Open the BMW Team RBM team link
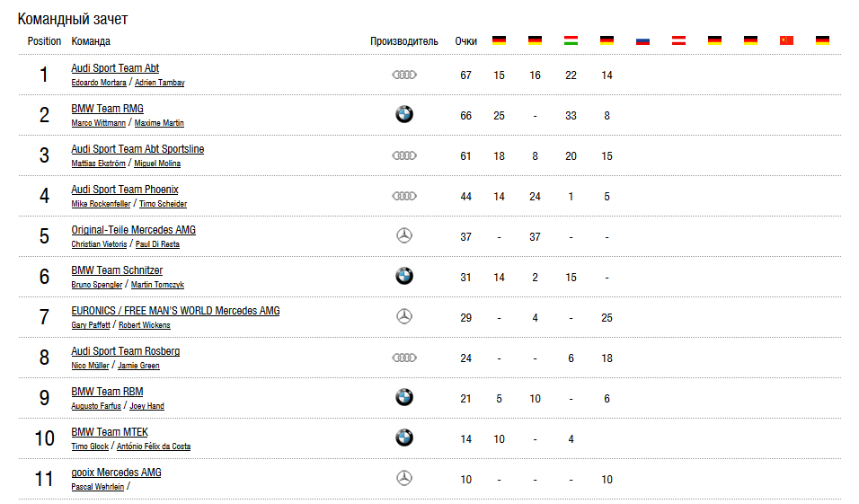Viewport: 859px width, 504px height. coord(108,392)
